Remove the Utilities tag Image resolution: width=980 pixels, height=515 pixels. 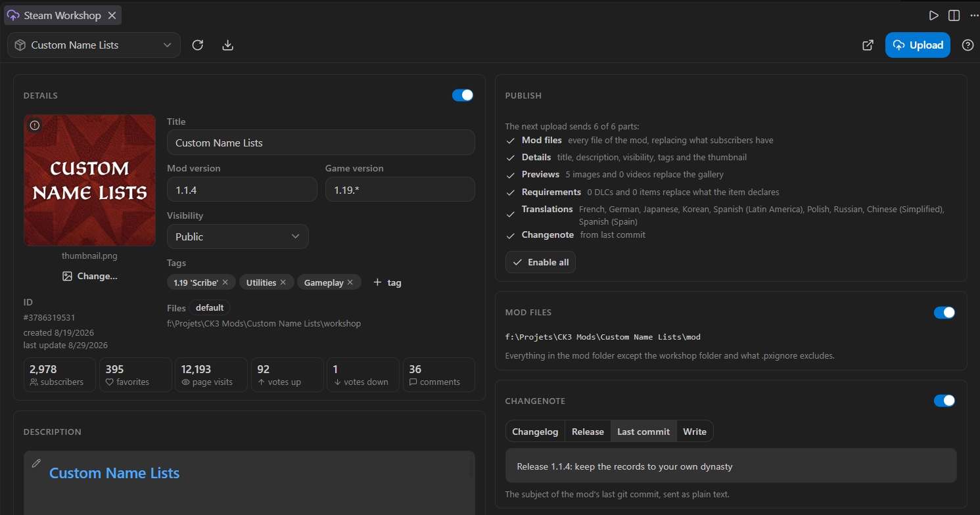click(283, 282)
